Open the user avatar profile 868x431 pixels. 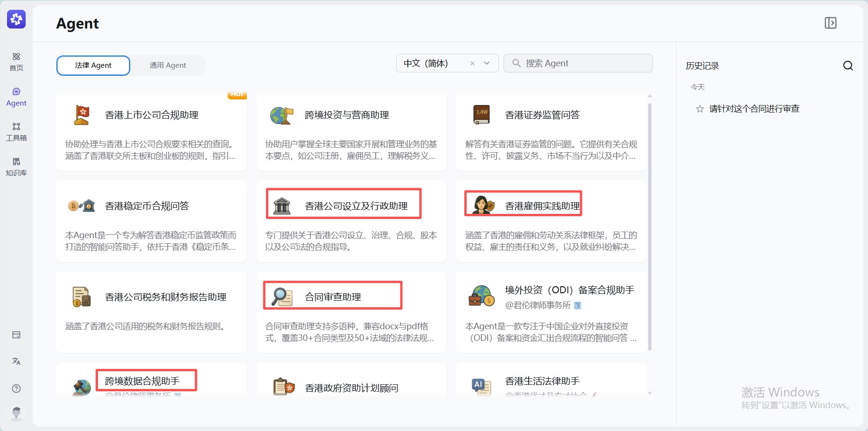coord(16,413)
